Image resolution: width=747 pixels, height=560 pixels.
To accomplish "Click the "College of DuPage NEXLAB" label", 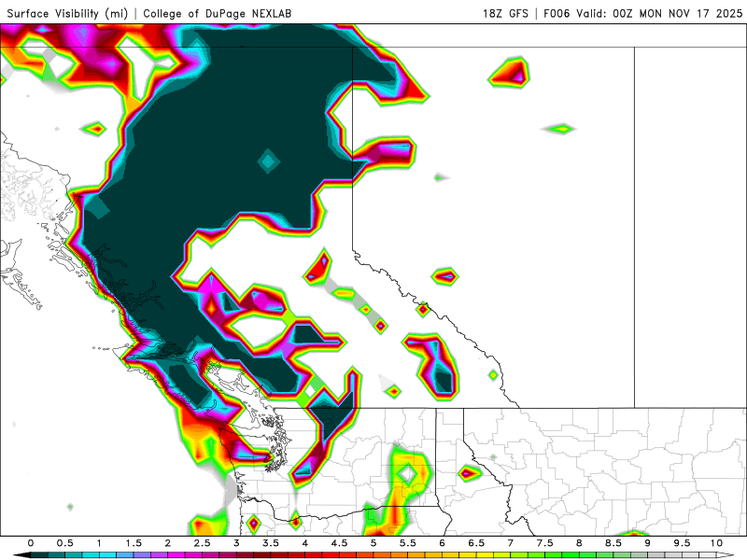I will tap(218, 13).
